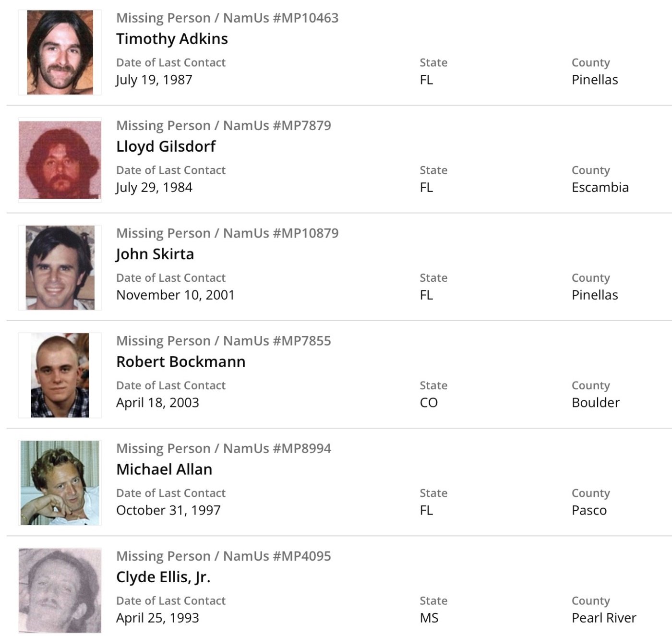Open Clyde Ellis Jr.'s photo thumbnail
This screenshot has height=636, width=672.
[x=60, y=590]
